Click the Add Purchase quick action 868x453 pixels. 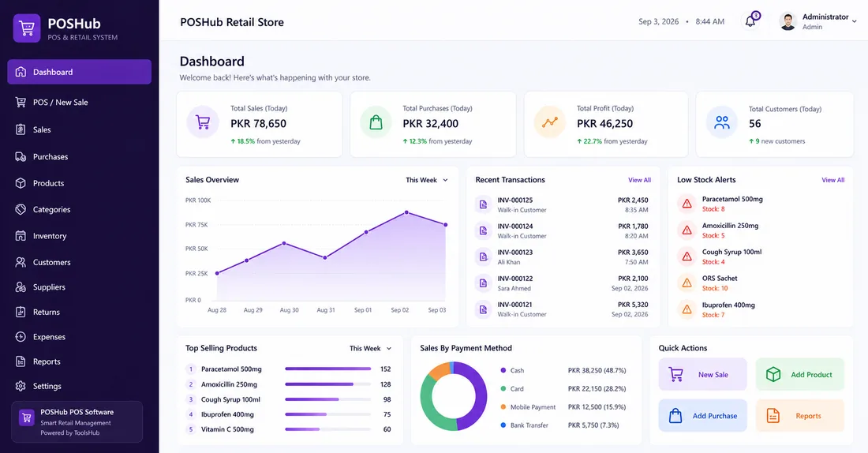[702, 415]
